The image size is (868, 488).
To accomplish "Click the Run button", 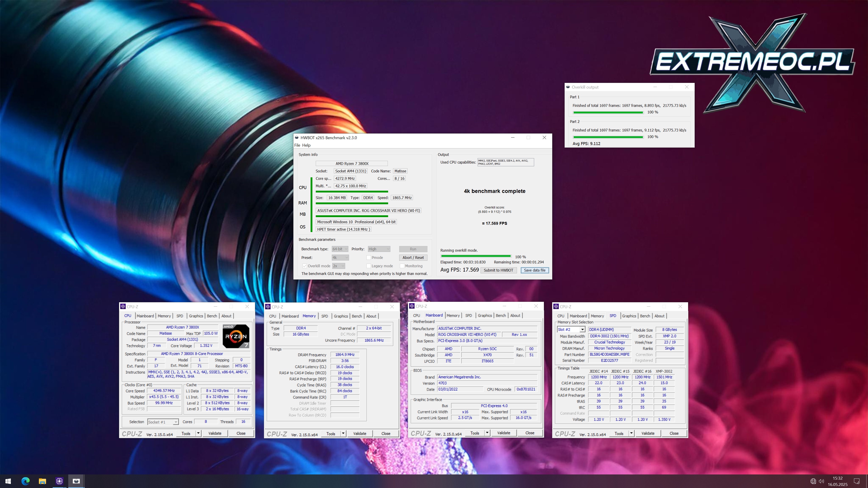I will (x=413, y=249).
